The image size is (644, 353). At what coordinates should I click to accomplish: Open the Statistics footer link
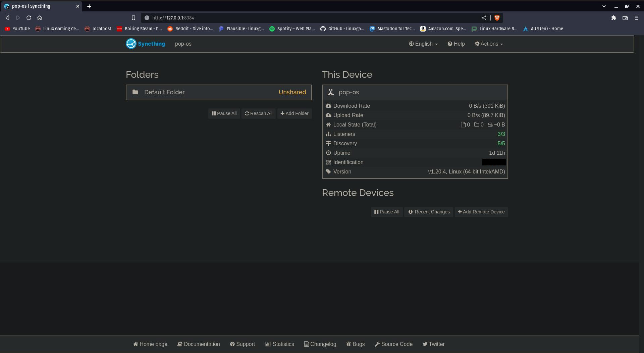coord(279,344)
